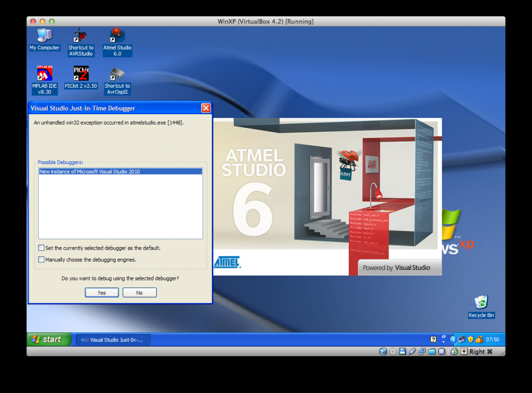Click the Atmel Studio 6 splash screen

pos(327,197)
